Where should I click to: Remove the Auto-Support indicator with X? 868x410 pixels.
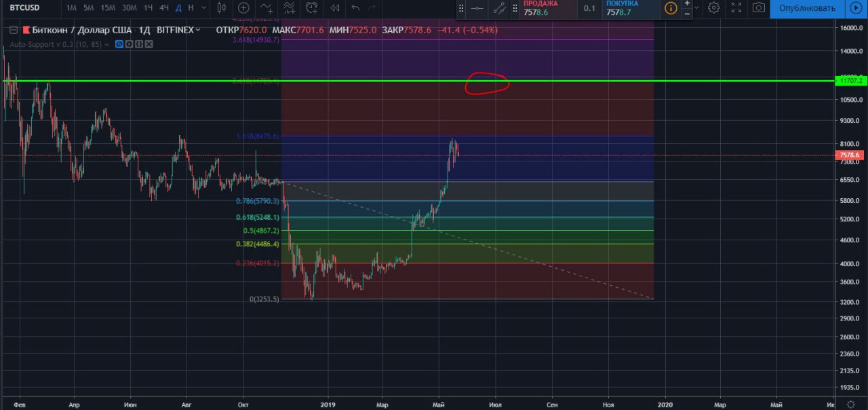tap(149, 44)
